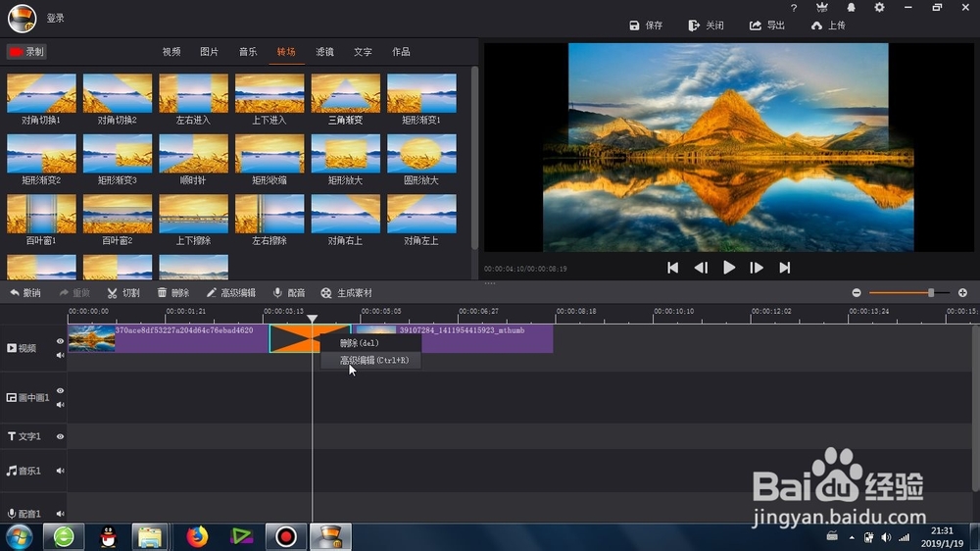Choose 高级编辑(Ctrl+E) in context menu

(370, 360)
